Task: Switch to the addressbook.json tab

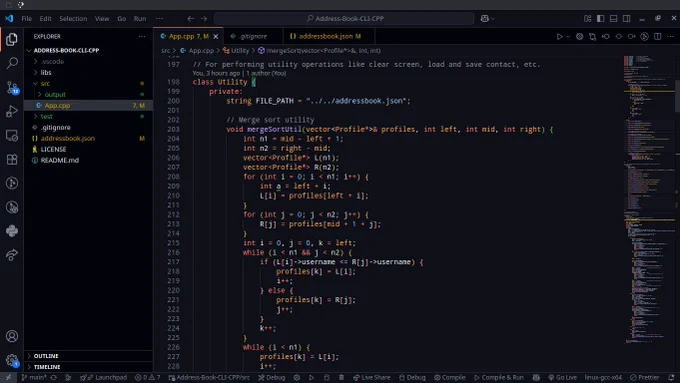Action: coord(325,36)
